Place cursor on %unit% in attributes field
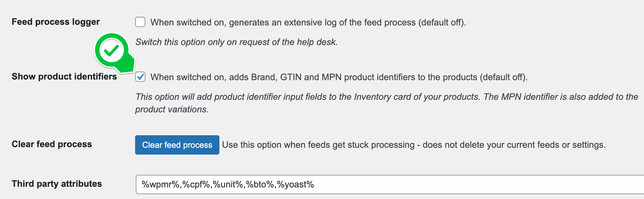Viewport: 644px width, 199px height. (x=228, y=185)
